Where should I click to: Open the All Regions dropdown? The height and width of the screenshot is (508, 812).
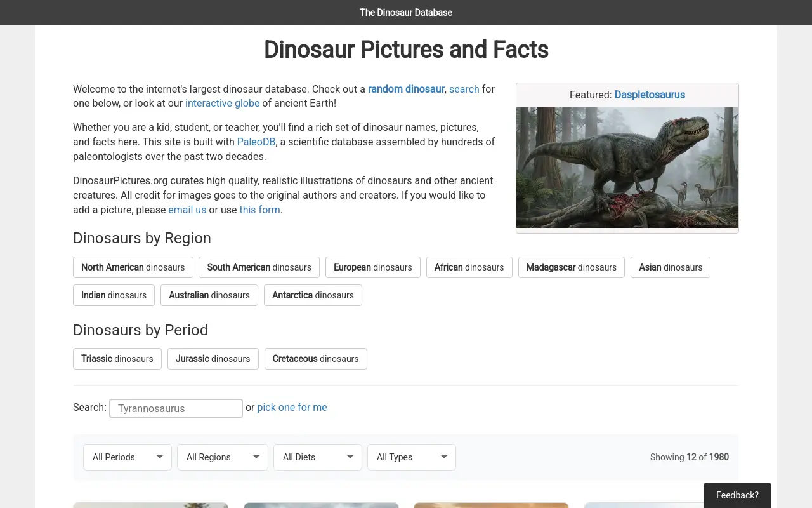pos(223,457)
